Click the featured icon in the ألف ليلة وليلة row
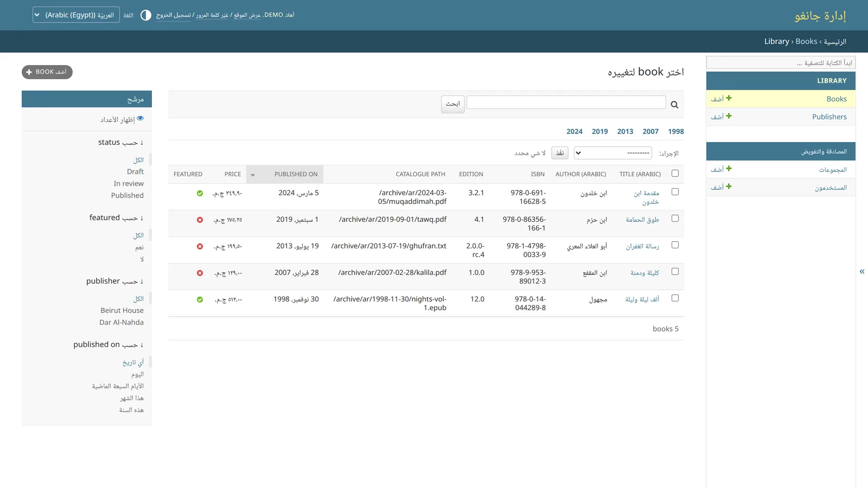Image resolution: width=868 pixels, height=488 pixels. (x=200, y=299)
